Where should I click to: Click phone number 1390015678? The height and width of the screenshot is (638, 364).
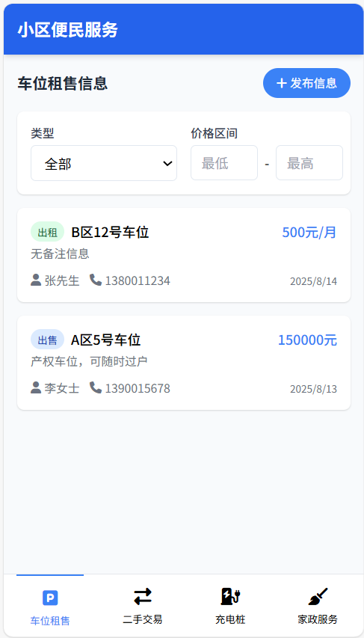(x=138, y=389)
